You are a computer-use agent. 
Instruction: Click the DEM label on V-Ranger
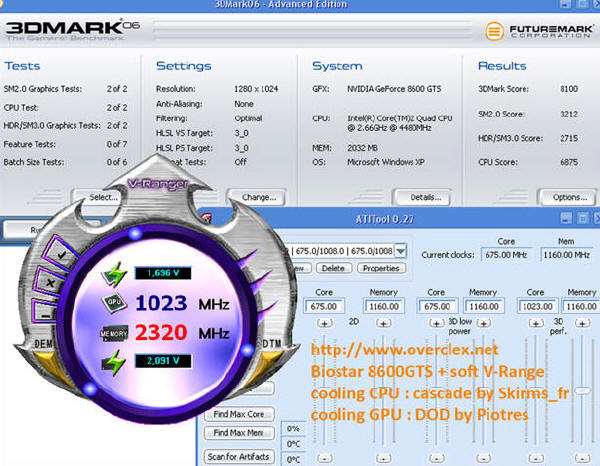click(43, 344)
